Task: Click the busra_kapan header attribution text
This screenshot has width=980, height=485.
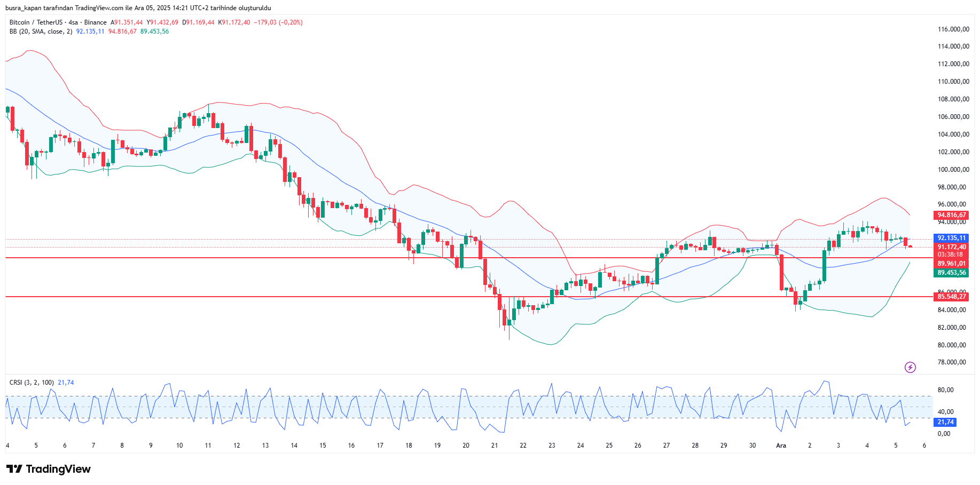Action: click(x=138, y=8)
